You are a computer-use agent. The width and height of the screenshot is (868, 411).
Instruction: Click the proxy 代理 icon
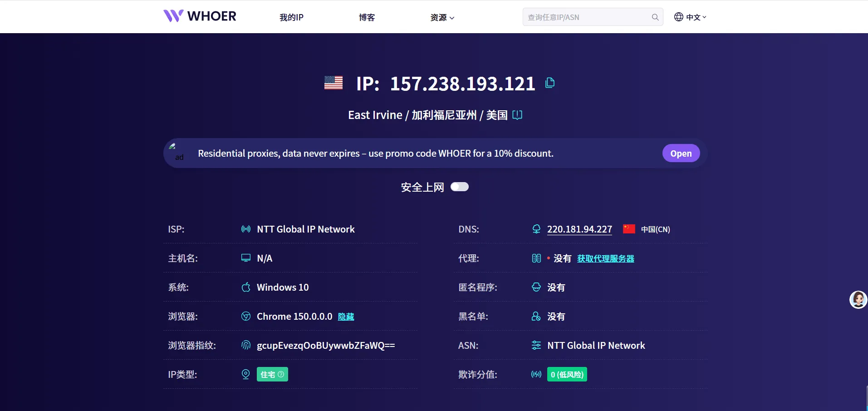pyautogui.click(x=536, y=258)
